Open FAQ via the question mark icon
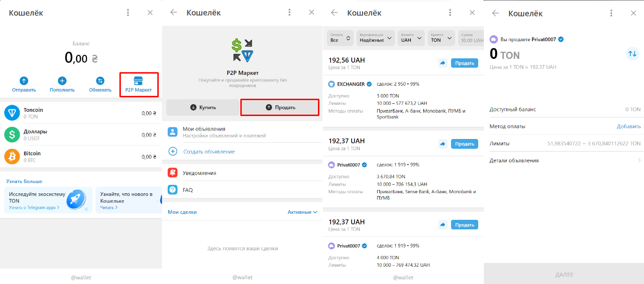644x284 pixels. [171, 189]
